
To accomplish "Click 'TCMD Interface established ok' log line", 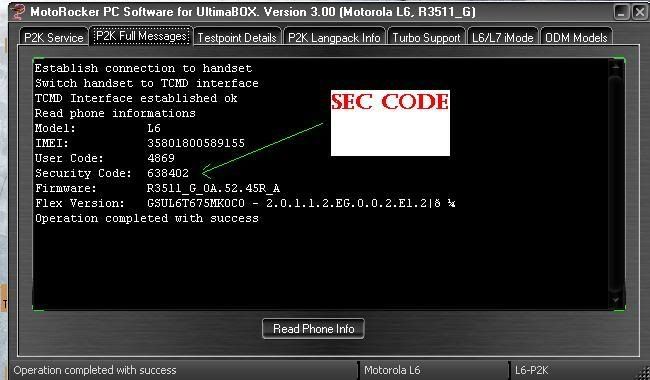I will (136, 98).
